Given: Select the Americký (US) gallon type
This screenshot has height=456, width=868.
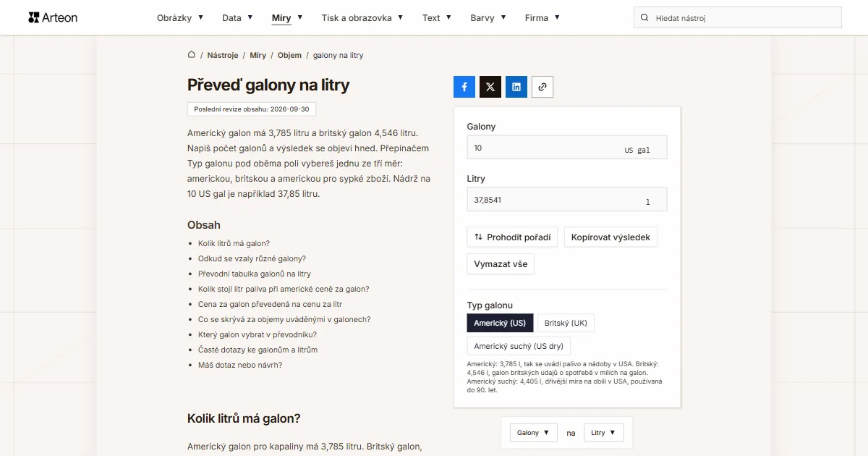Looking at the screenshot, I should 500,323.
